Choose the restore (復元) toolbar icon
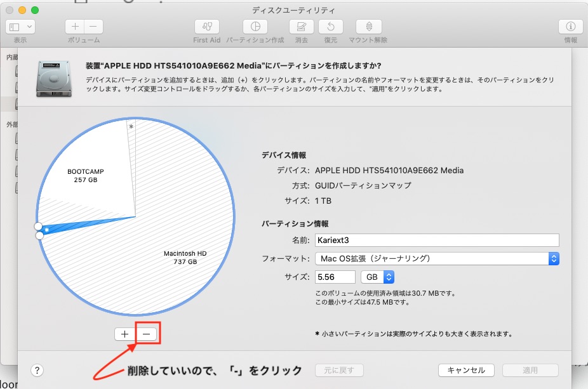Image resolution: width=588 pixels, height=389 pixels. 331,27
